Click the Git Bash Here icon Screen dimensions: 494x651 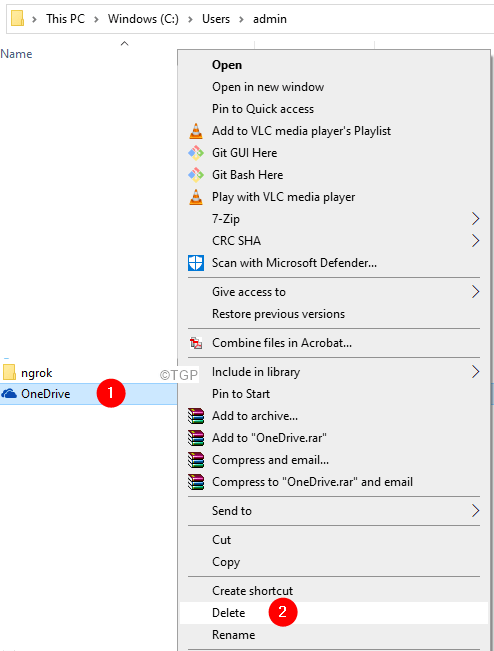pos(196,175)
